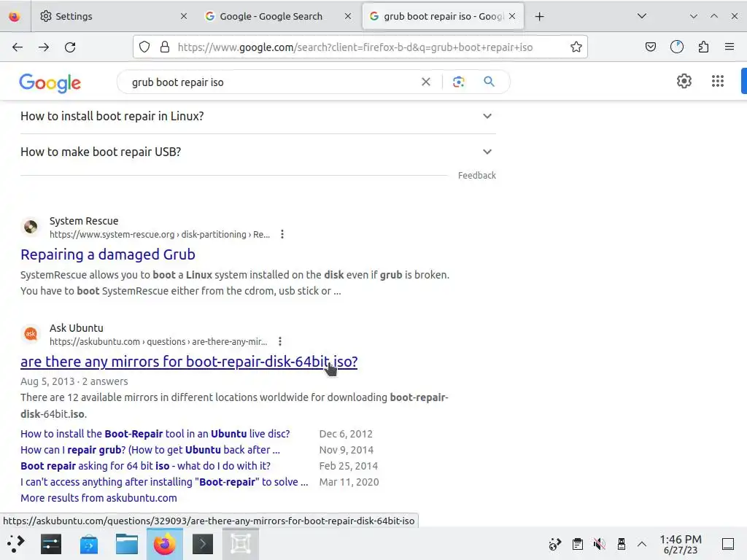
Task: Open clipboard tray icon
Action: pyautogui.click(x=578, y=544)
